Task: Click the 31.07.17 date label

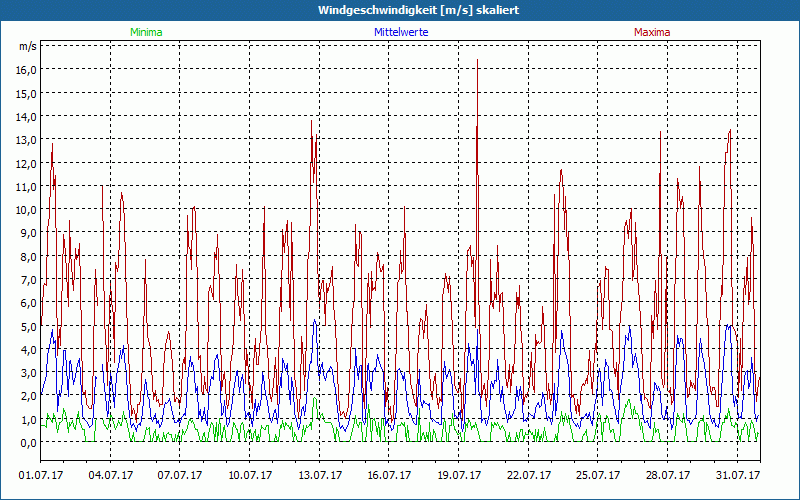Action: tap(737, 475)
